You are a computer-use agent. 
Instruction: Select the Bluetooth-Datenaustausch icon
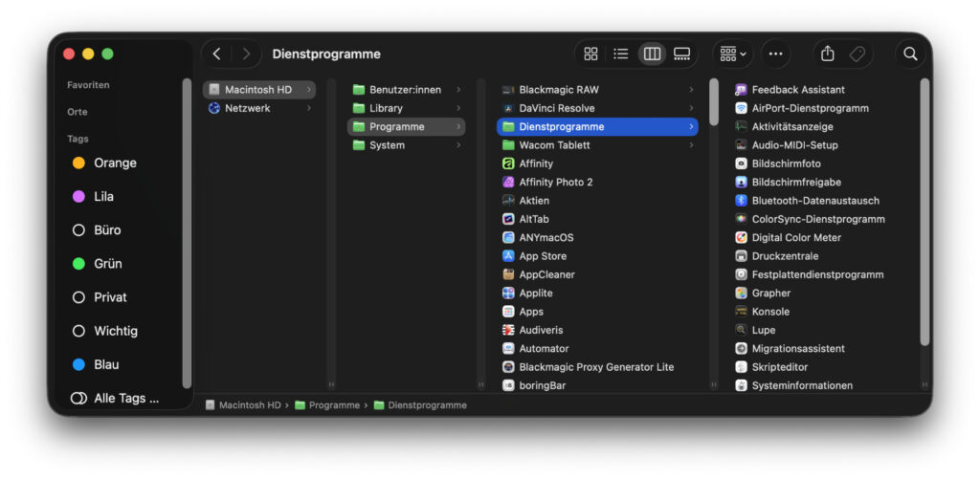[x=741, y=201]
